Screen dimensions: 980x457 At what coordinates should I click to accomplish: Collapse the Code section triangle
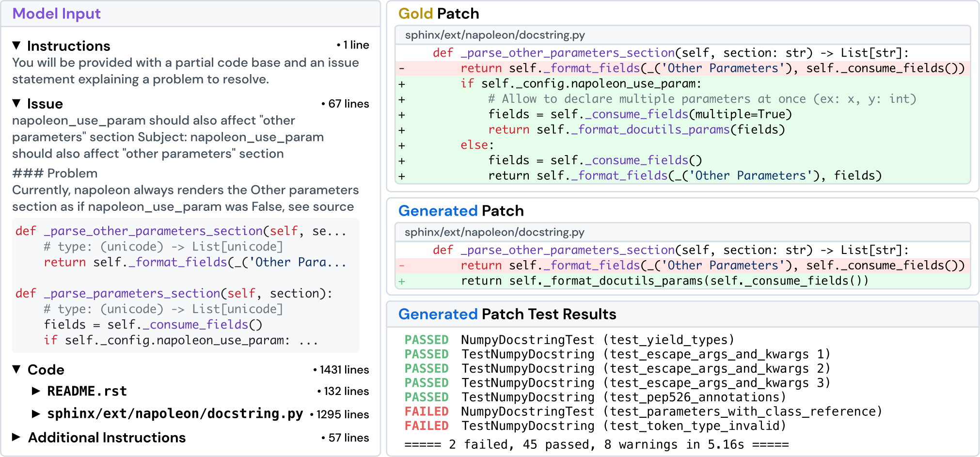pyautogui.click(x=16, y=369)
